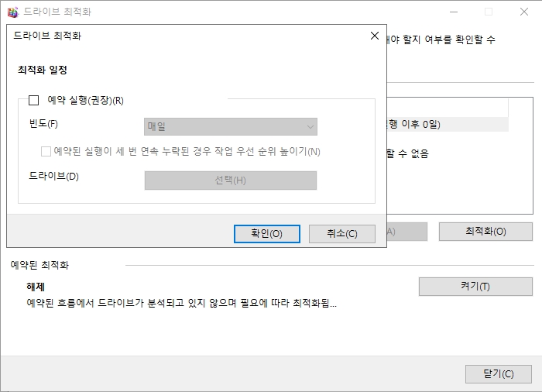Click the partially hidden analyze button ending in A)
Image resolution: width=542 pixels, height=392 pixels.
pyautogui.click(x=407, y=232)
